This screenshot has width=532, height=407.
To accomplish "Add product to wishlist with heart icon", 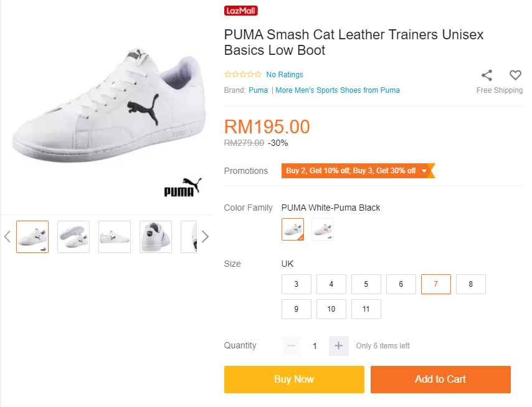I will pyautogui.click(x=515, y=75).
